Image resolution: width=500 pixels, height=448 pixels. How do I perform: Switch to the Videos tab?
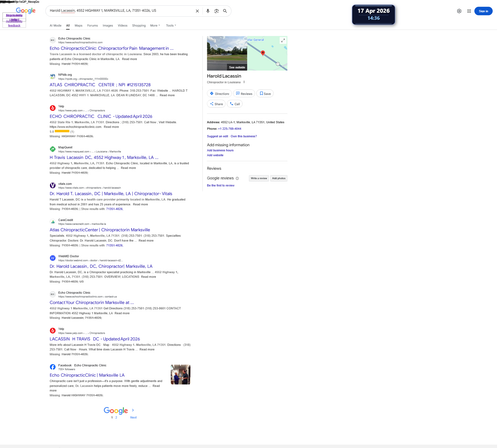(123, 25)
